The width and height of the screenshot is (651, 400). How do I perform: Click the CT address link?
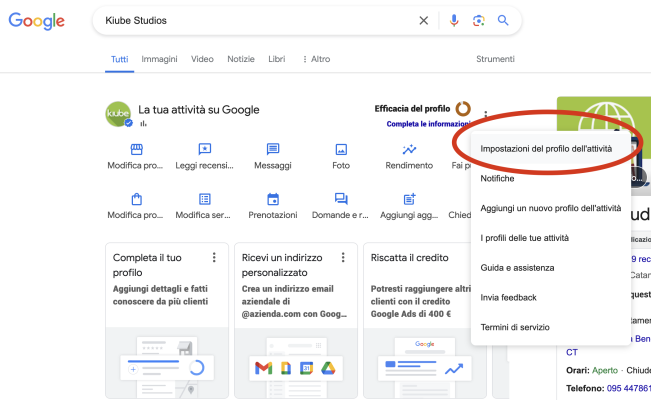coord(572,352)
